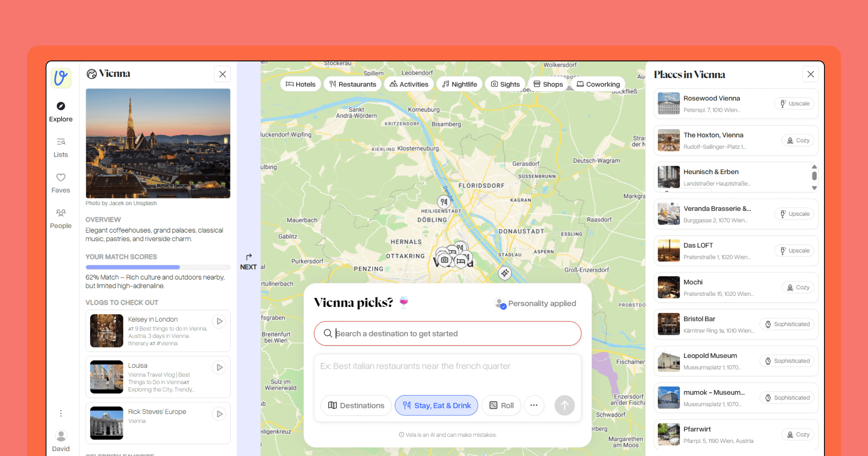The width and height of the screenshot is (868, 456).
Task: Click the Vela logo icon
Action: click(61, 78)
